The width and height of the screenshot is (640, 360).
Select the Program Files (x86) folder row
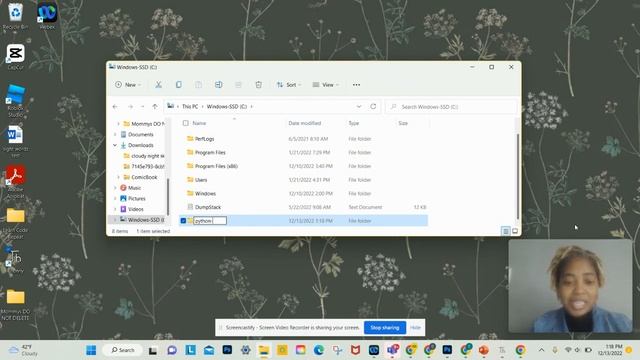[303, 166]
